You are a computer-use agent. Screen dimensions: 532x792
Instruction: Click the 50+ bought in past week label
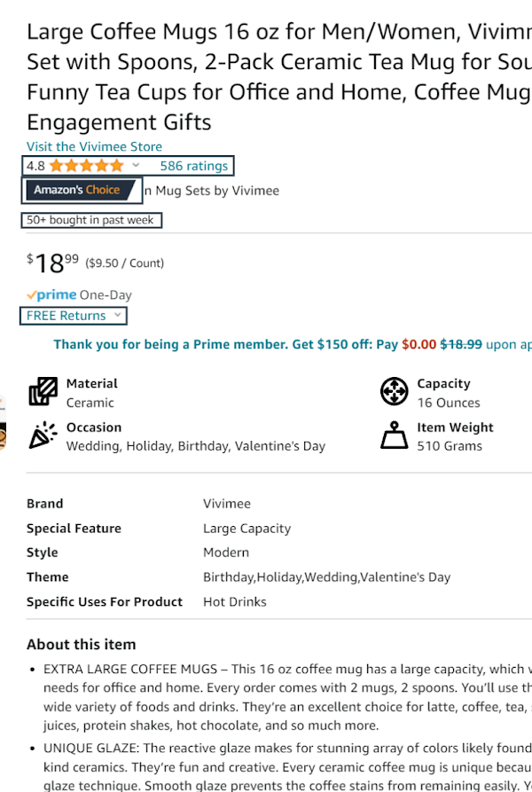tap(91, 220)
